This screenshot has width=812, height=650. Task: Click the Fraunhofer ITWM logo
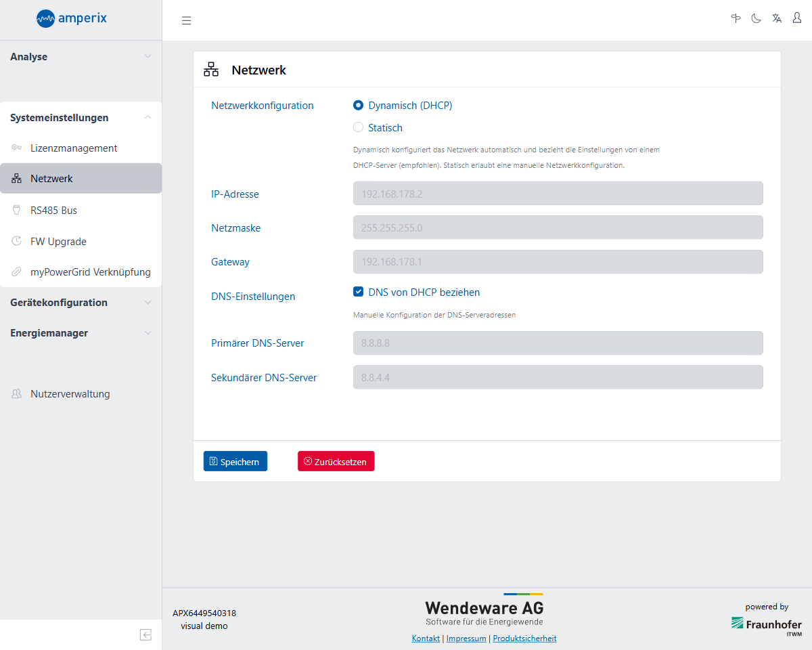[x=766, y=625]
